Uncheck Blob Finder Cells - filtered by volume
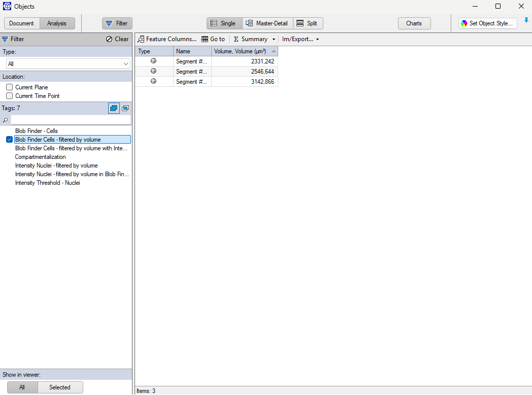 coord(9,139)
